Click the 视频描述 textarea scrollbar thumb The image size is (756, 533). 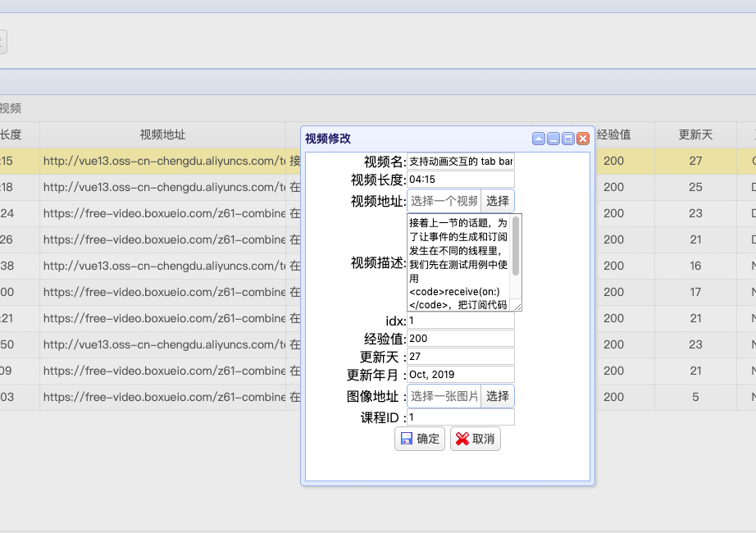coord(516,246)
